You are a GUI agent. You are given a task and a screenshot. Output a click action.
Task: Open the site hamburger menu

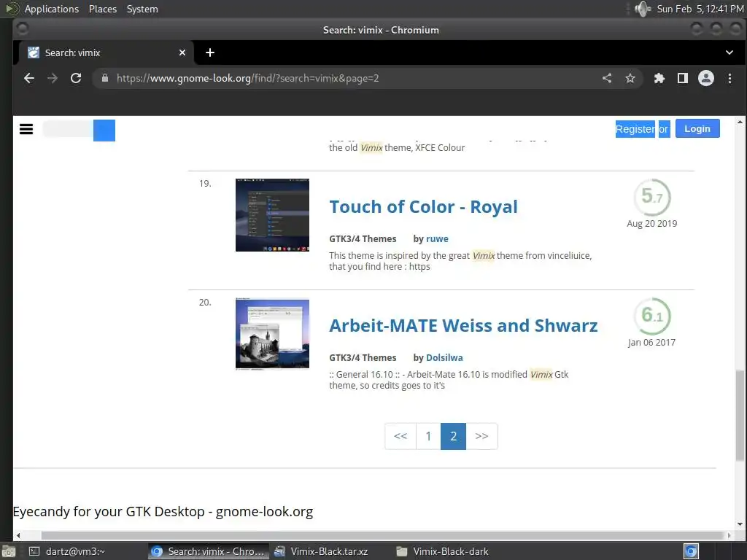[26, 129]
